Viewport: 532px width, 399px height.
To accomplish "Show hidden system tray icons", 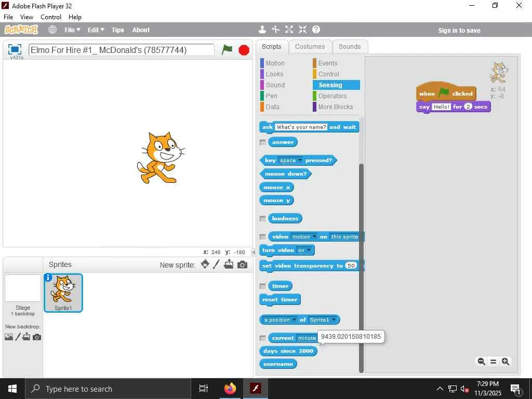I will (440, 389).
